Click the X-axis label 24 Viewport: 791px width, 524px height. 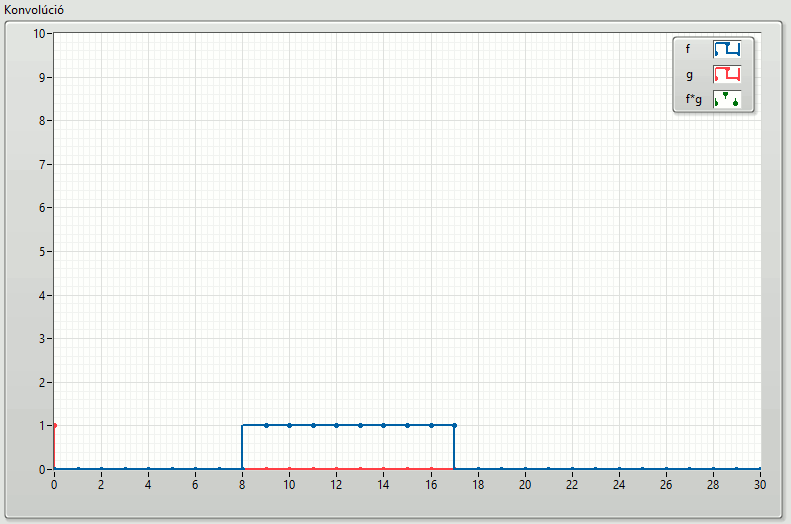pos(619,485)
